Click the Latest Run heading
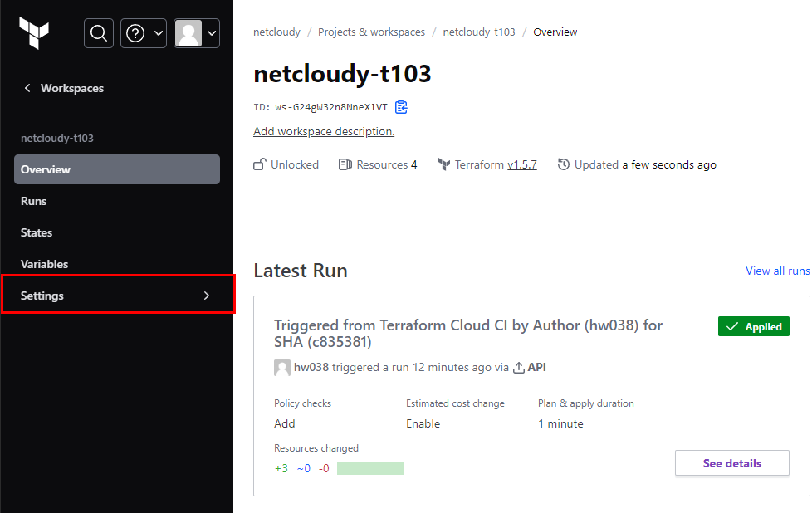Screen dimensions: 812x513 [x=301, y=271]
